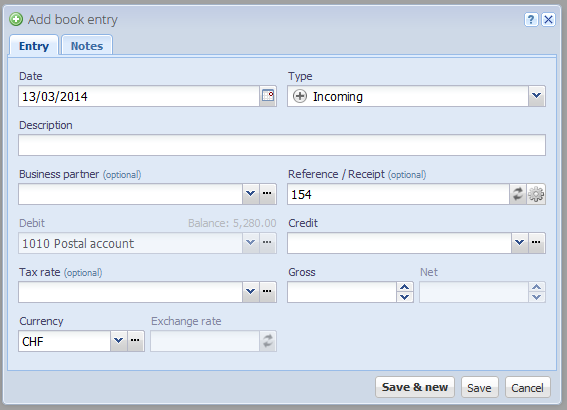Click into the Description text field
This screenshot has width=567, height=410.
point(282,145)
